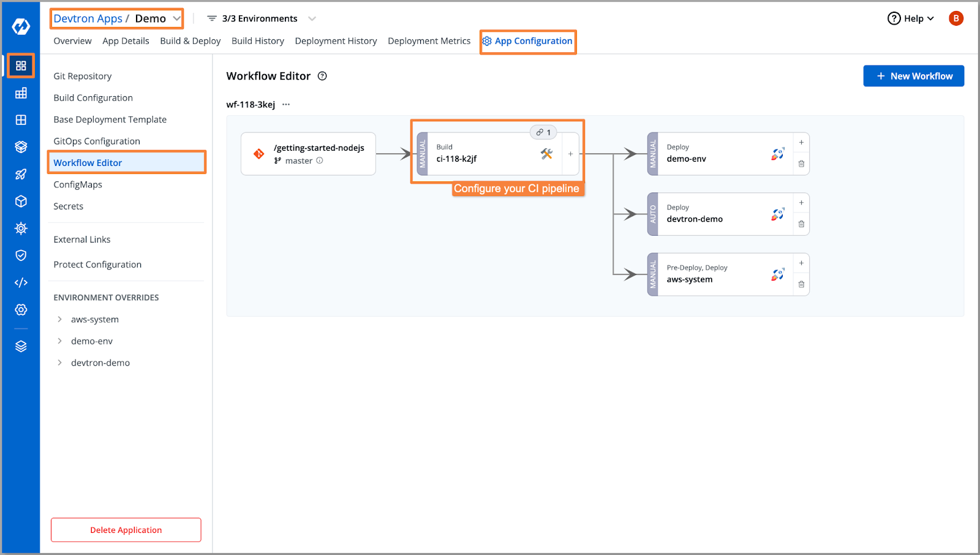Image resolution: width=980 pixels, height=555 pixels.
Task: Click the rocket icon on demo-env node
Action: (x=778, y=154)
